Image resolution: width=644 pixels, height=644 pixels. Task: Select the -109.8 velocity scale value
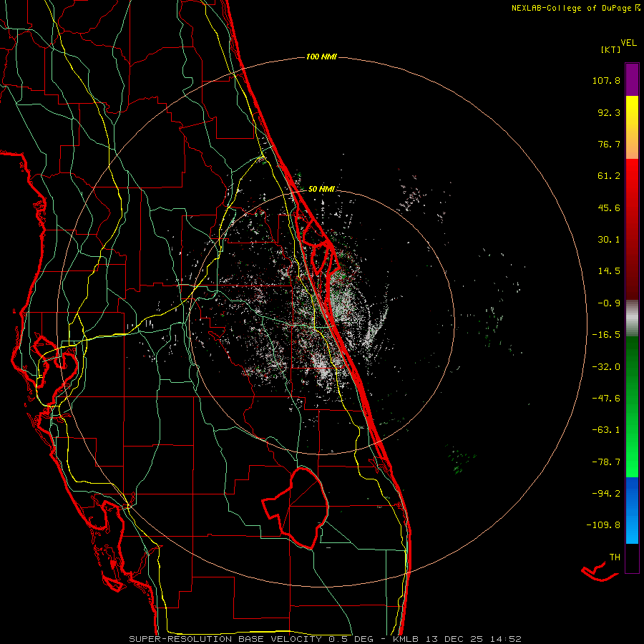(603, 525)
